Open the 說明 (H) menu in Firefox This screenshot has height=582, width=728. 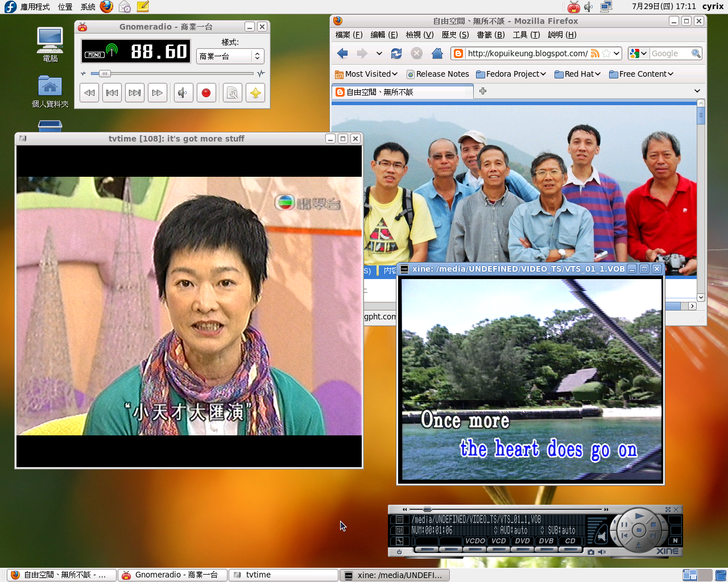point(562,35)
